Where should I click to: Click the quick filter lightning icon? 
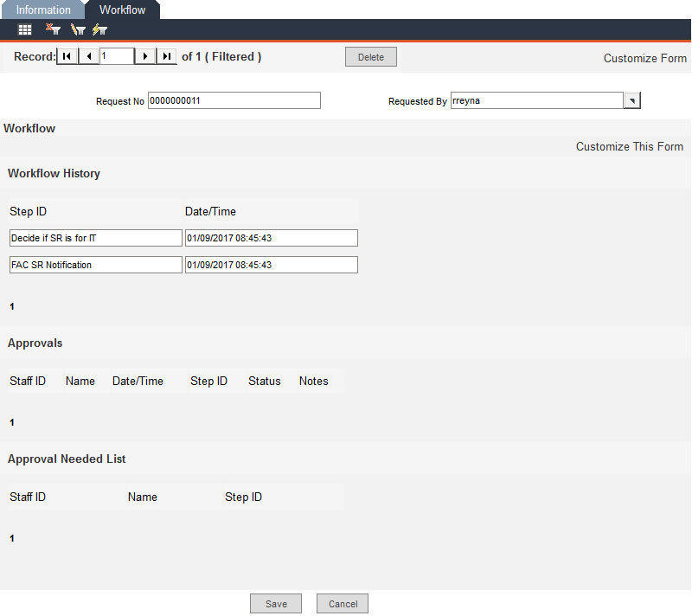(99, 29)
